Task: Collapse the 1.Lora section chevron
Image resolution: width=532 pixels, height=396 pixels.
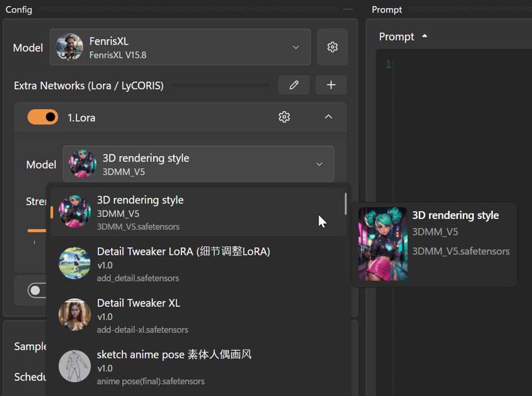Action: click(328, 117)
